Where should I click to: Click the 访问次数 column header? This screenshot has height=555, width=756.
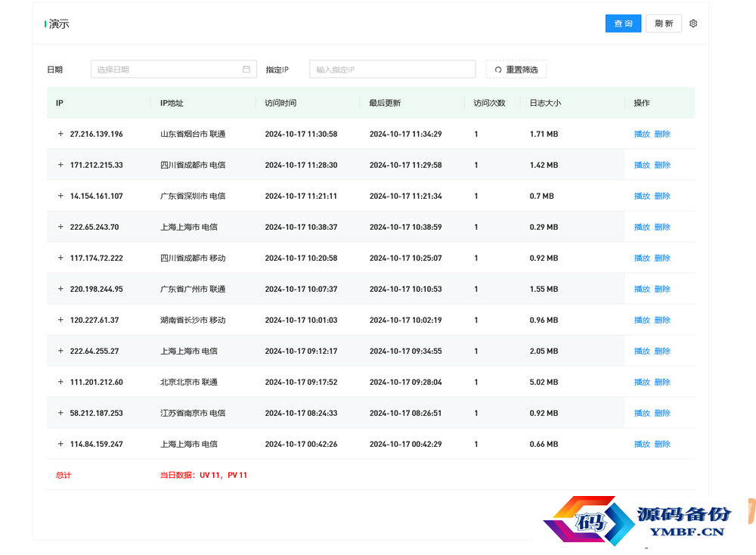click(489, 103)
